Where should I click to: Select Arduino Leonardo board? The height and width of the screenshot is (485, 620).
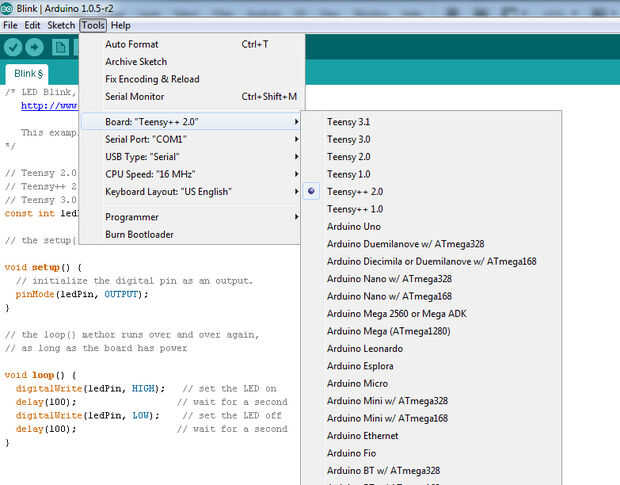[x=431, y=348]
